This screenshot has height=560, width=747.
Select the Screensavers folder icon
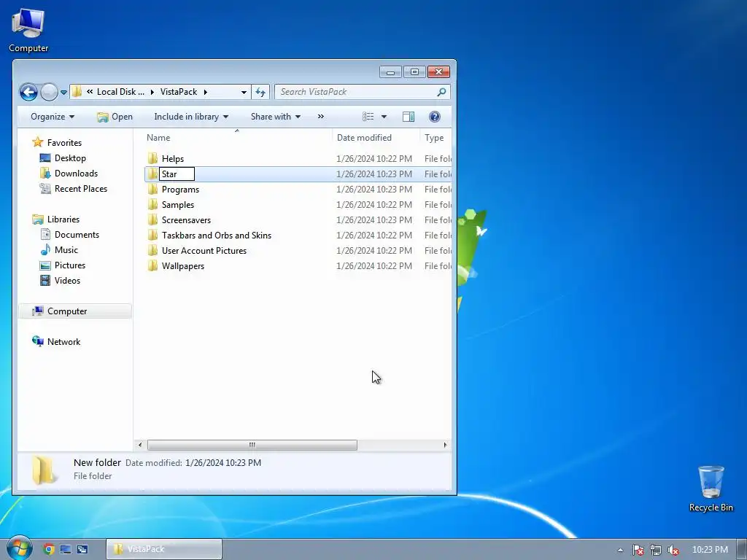tap(152, 219)
